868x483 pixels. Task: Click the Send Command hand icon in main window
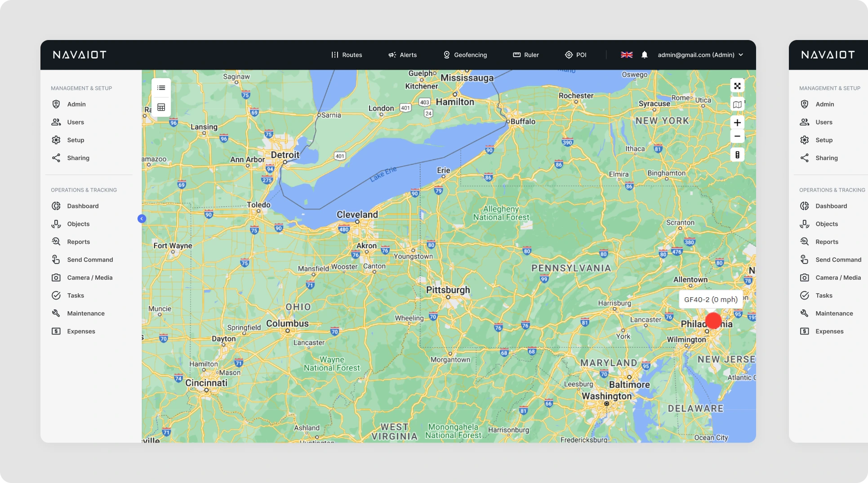(x=56, y=259)
